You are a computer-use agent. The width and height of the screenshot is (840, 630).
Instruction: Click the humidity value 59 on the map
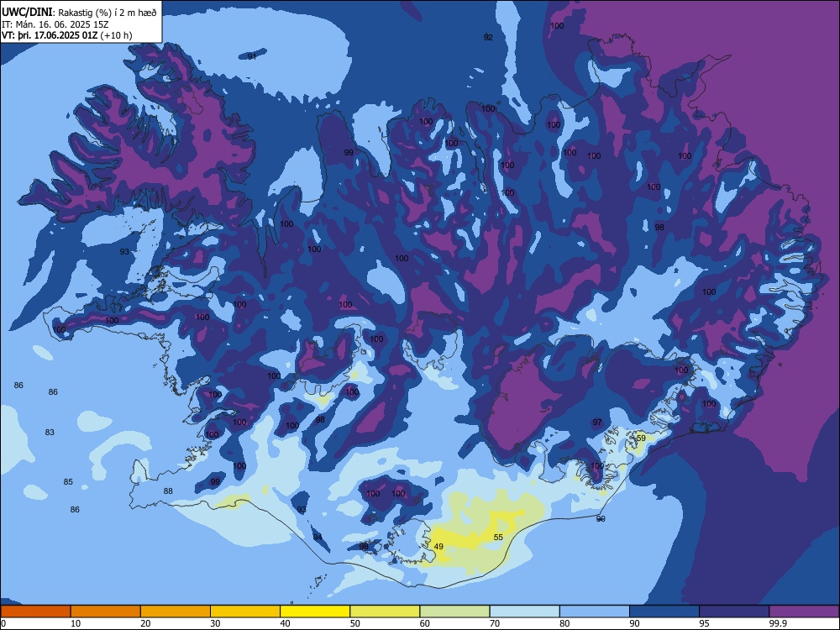(641, 438)
